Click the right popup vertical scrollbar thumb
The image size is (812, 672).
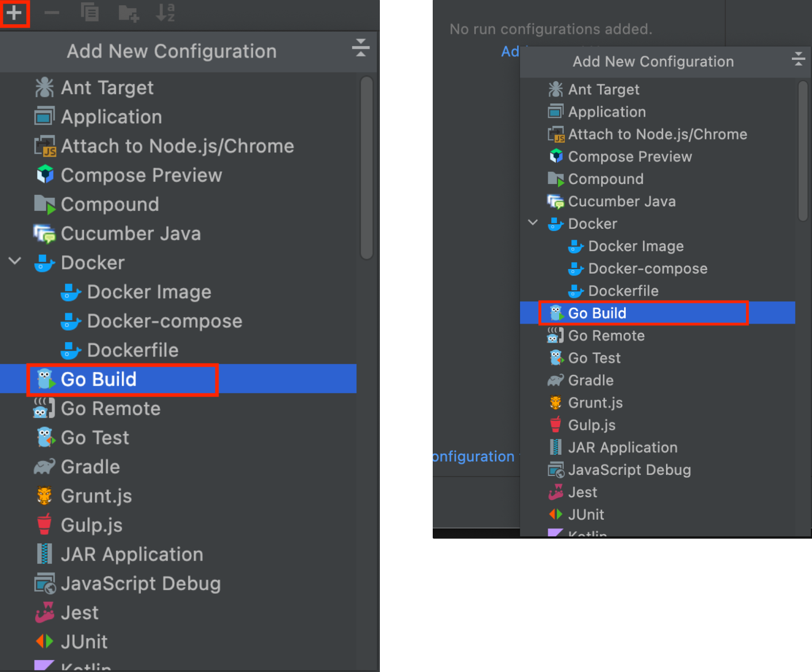click(803, 151)
